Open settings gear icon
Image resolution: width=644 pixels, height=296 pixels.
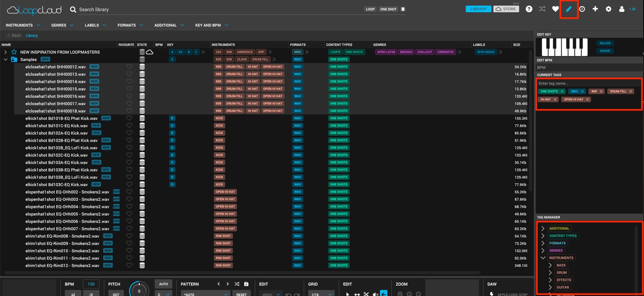click(608, 9)
